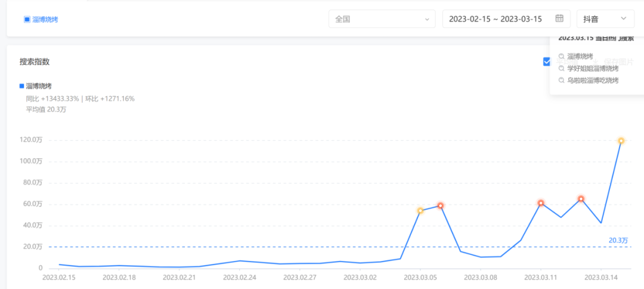This screenshot has width=644, height=289.
Task: Toggle the blue average-line checkbox
Action: coord(547,61)
